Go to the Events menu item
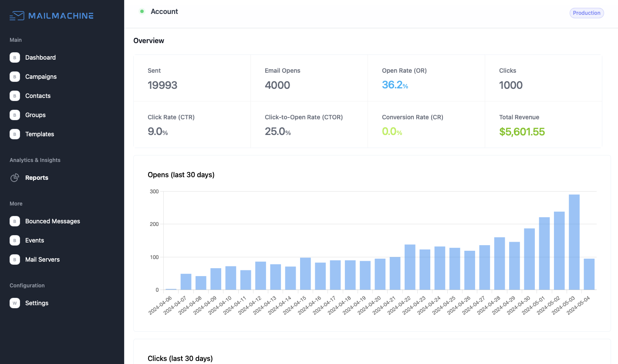Screen dimensions: 618x364 (34, 240)
